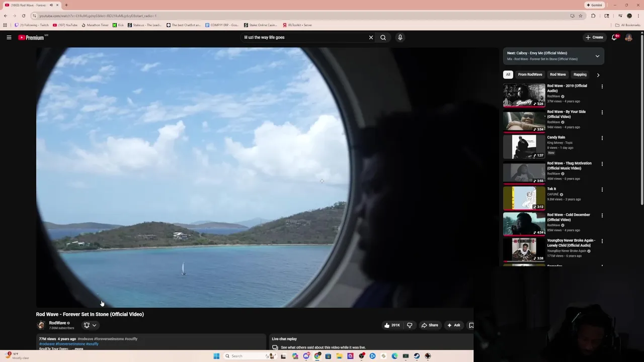Screen dimensions: 644x362
Task: Go to YouTube Premium home logo
Action: (31, 37)
